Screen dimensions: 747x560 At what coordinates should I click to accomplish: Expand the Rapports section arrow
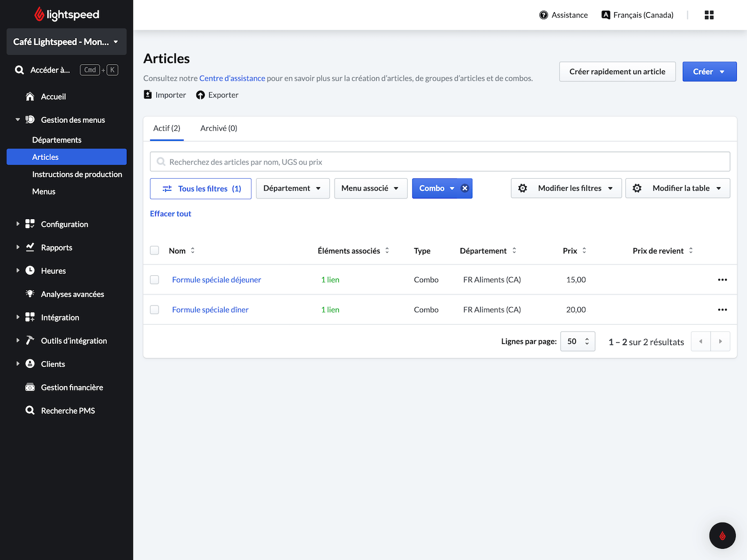[18, 247]
